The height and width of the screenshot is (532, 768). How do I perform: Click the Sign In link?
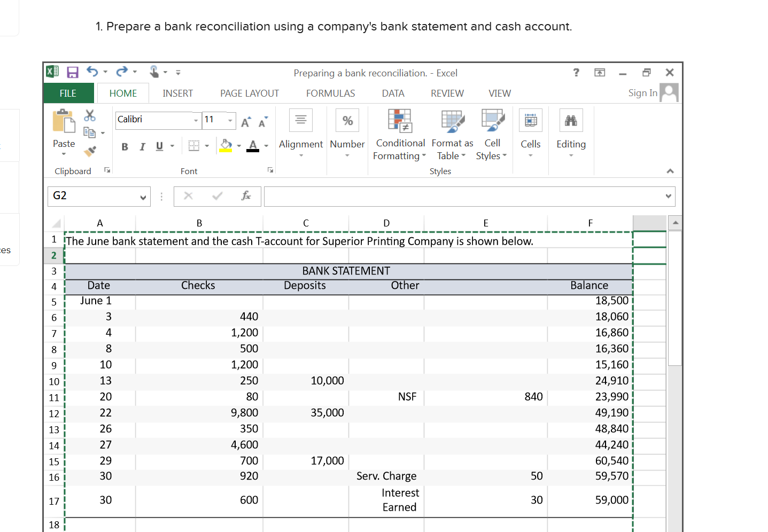pyautogui.click(x=643, y=93)
